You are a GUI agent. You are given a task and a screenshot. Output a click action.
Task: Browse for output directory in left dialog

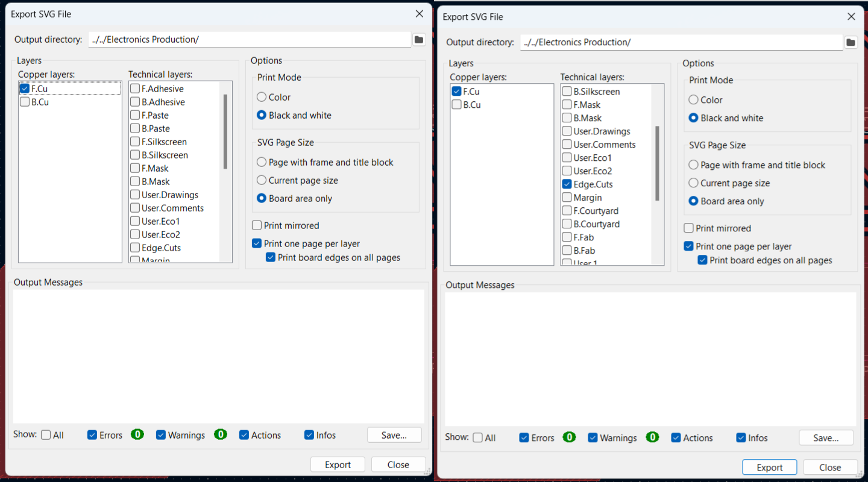point(419,40)
